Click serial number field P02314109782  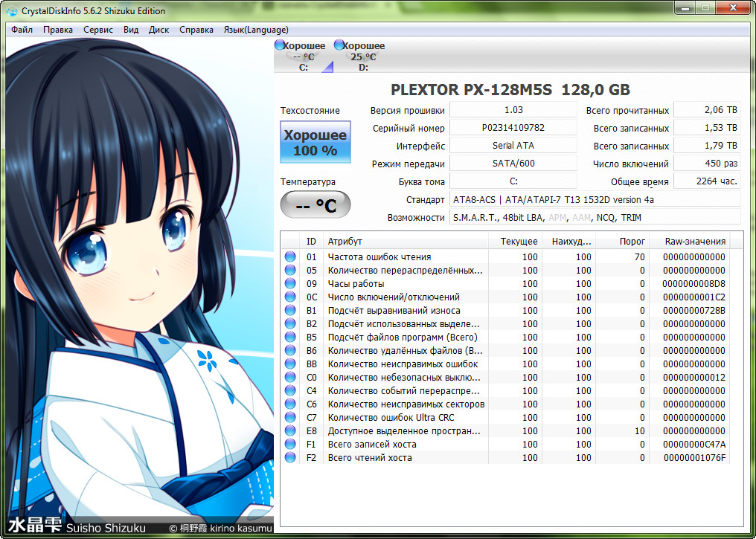coord(513,128)
